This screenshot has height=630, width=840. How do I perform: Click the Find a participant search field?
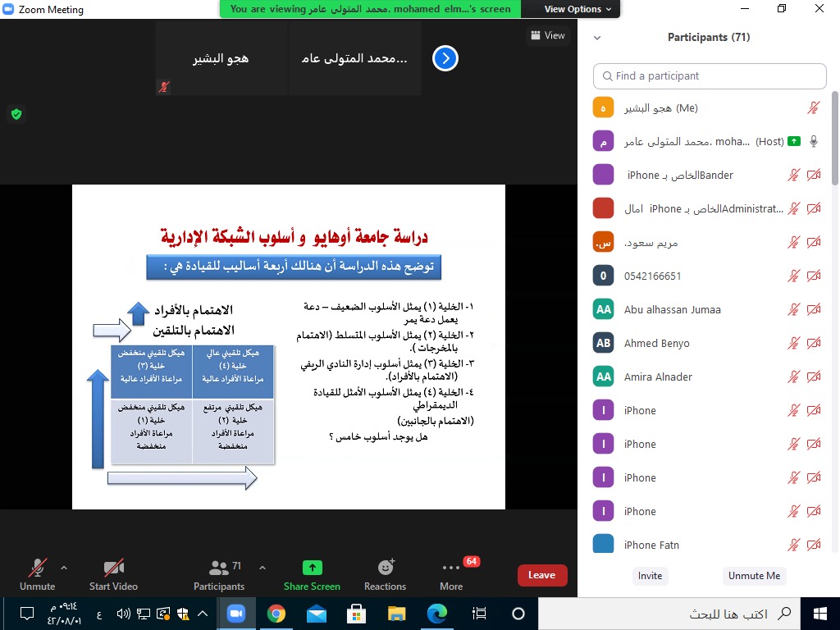(x=710, y=75)
